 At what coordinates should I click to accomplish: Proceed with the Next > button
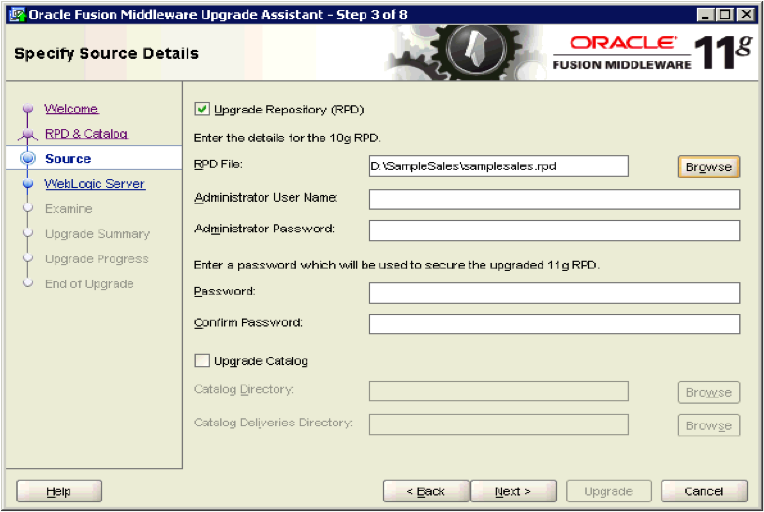(x=513, y=491)
